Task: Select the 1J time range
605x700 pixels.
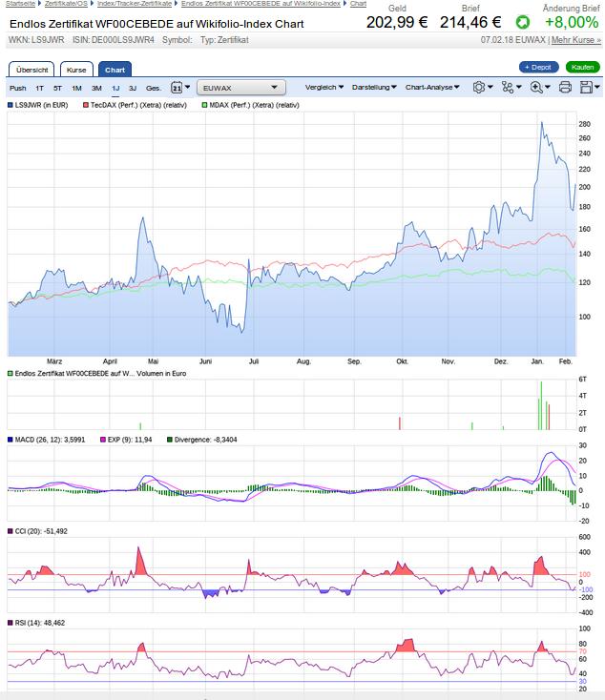Action: point(115,88)
